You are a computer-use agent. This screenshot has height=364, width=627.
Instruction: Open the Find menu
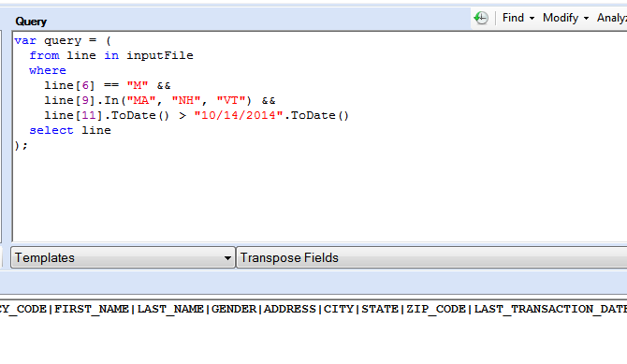pyautogui.click(x=513, y=18)
